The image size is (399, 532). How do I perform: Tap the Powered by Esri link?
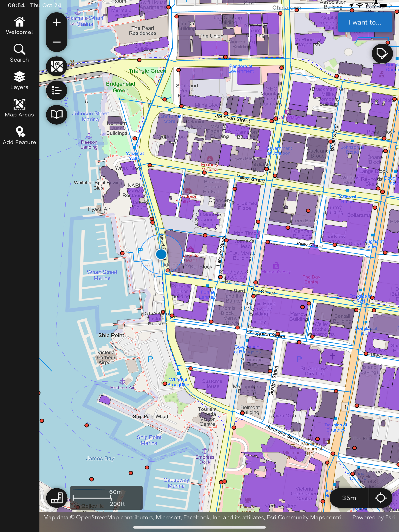(x=373, y=517)
